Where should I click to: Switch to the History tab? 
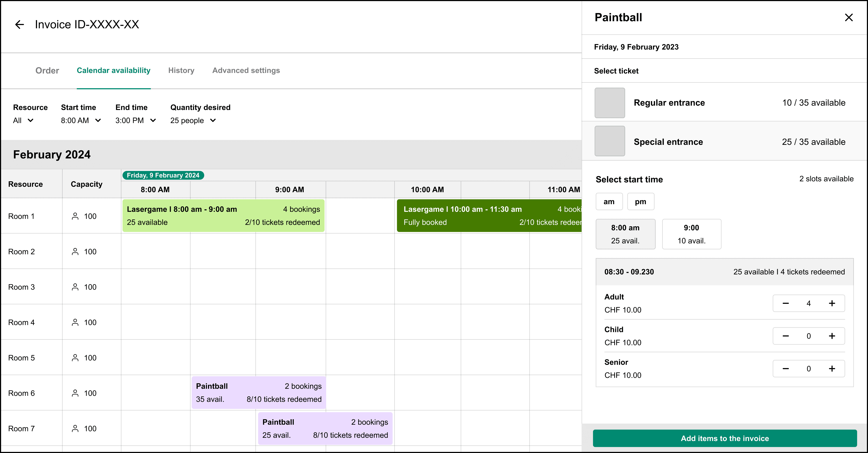tap(181, 70)
